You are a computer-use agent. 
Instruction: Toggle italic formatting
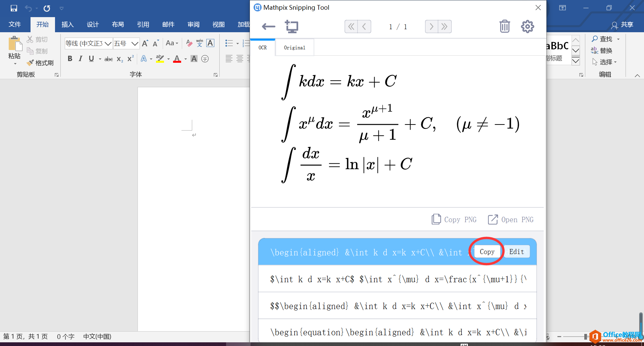pyautogui.click(x=80, y=59)
